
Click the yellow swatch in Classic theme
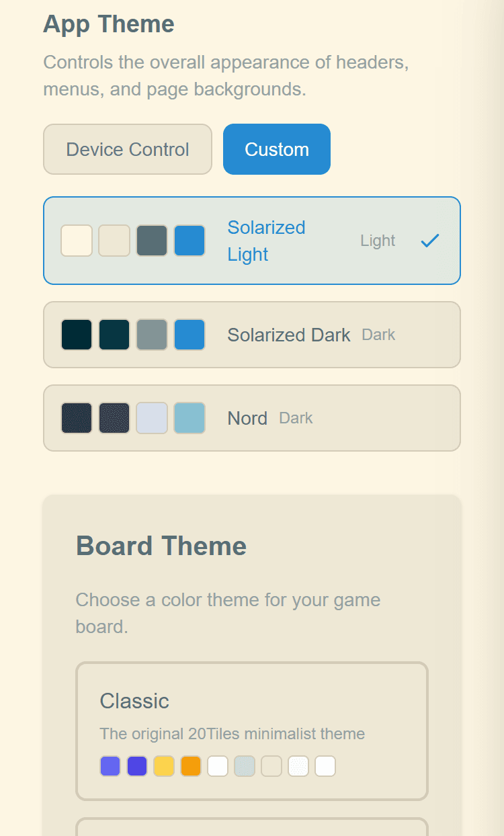[164, 765]
